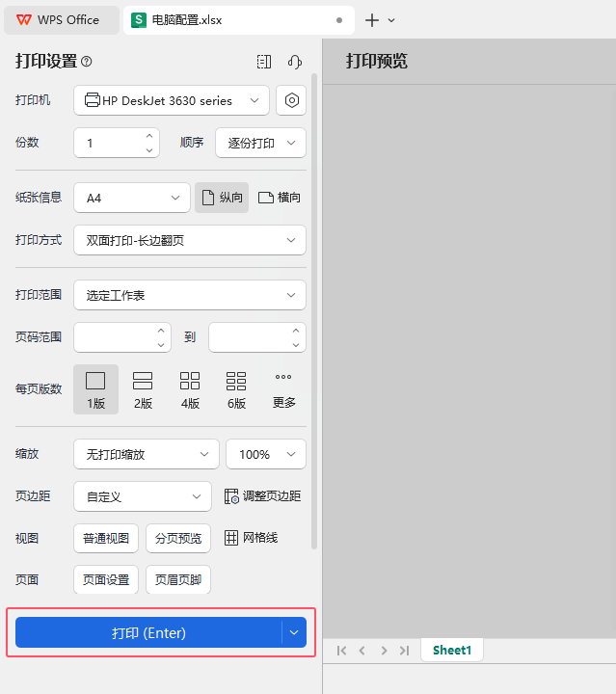616x694 pixels.
Task: Click the 普通视图 button
Action: 106,538
